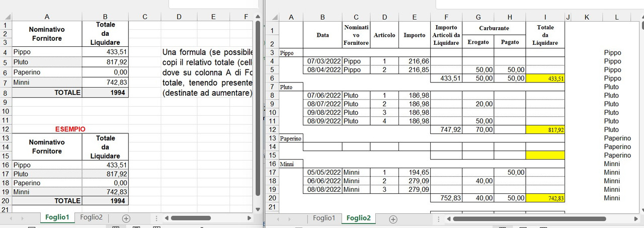The width and height of the screenshot is (644, 228).
Task: Click Foglio2 window horizontal scrollbar thumb
Action: coord(529,219)
